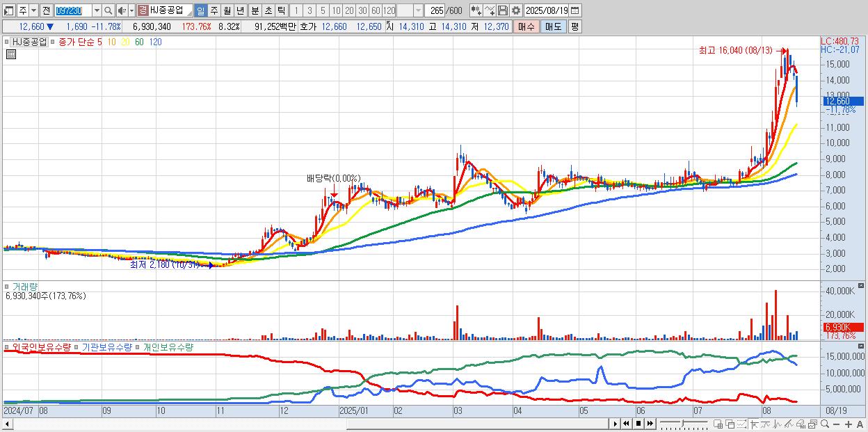Click the window layout icon at top-left corner
The width and height of the screenshot is (868, 432).
9,10
